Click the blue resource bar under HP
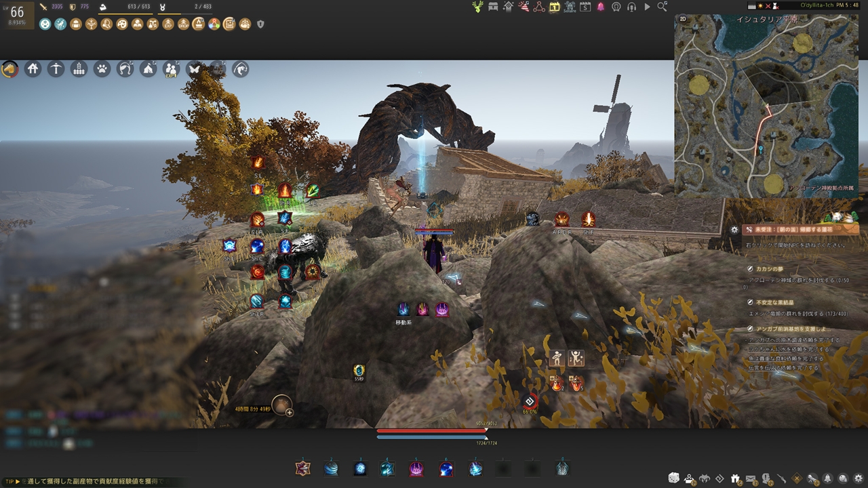The image size is (868, 488). (x=433, y=437)
